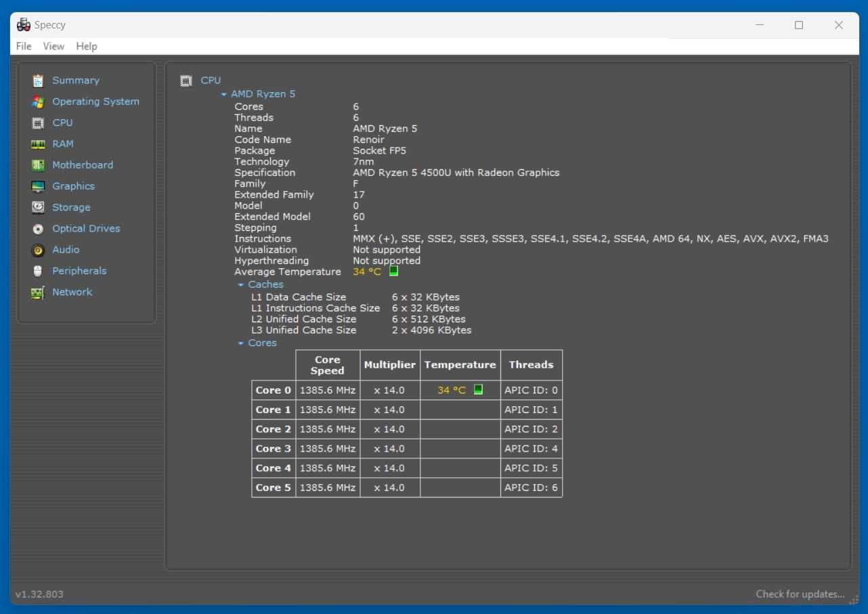Open the Operating System section
This screenshot has height=614, width=868.
pos(95,102)
